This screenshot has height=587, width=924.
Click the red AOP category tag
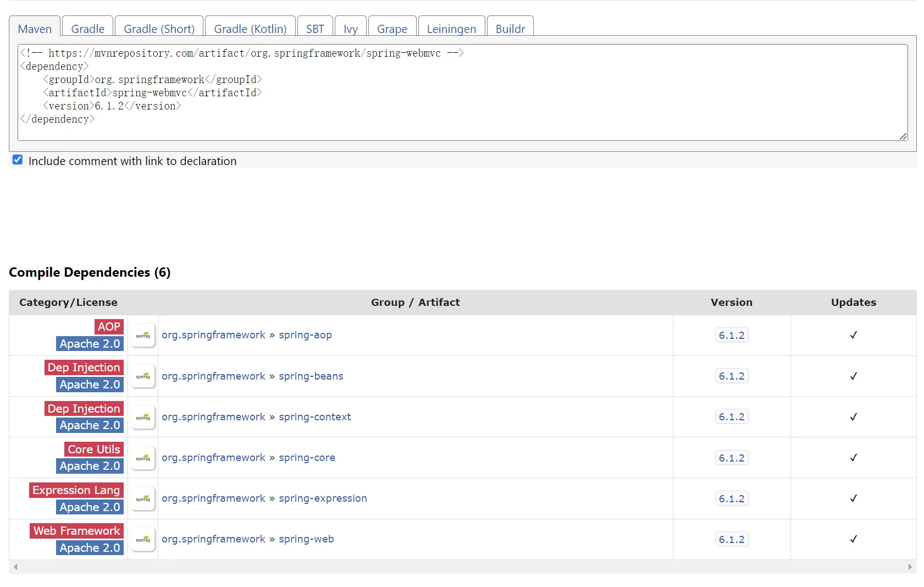pyautogui.click(x=109, y=327)
